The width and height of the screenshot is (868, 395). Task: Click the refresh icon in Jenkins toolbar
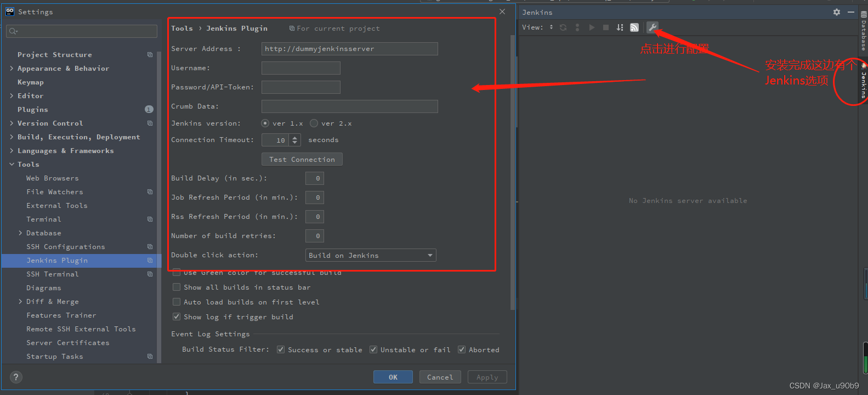[x=563, y=27]
